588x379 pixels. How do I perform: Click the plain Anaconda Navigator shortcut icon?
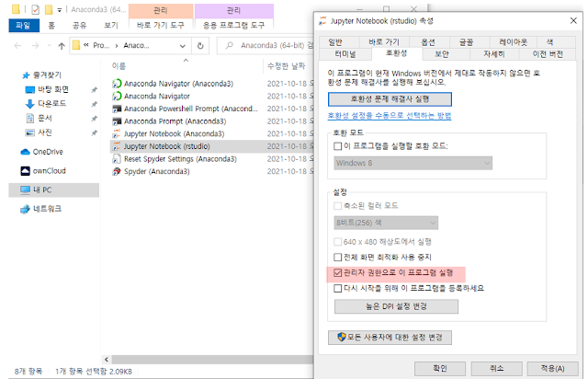117,97
